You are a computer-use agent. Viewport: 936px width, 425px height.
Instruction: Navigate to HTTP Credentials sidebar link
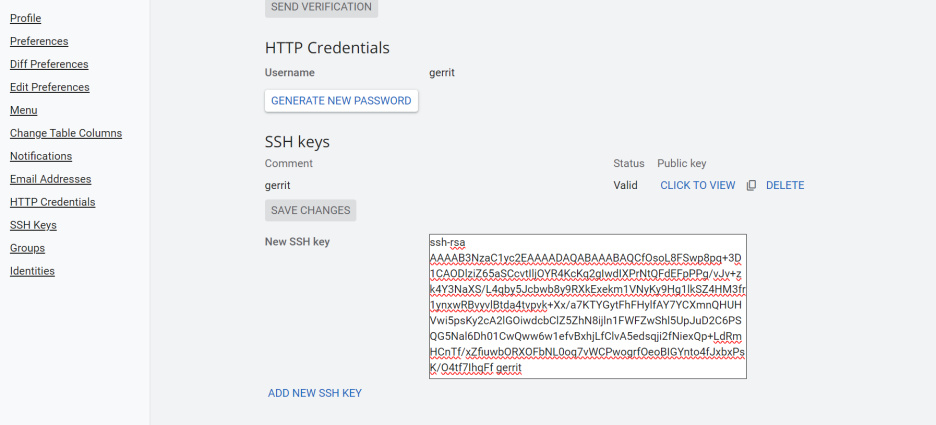click(x=53, y=202)
